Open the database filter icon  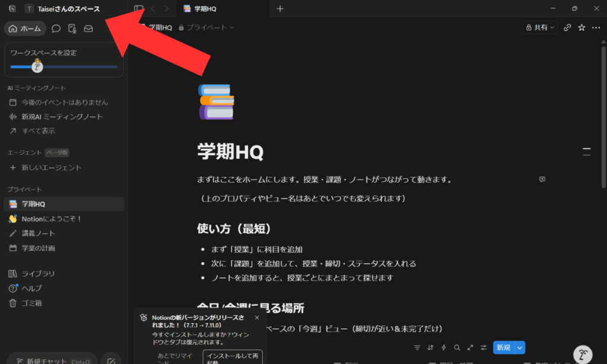pyautogui.click(x=417, y=347)
